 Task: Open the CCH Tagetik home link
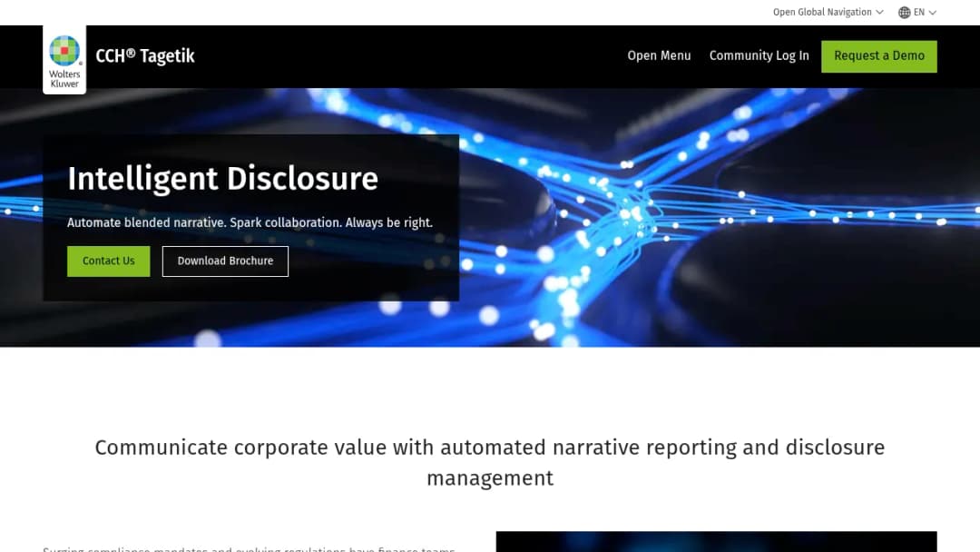point(145,56)
